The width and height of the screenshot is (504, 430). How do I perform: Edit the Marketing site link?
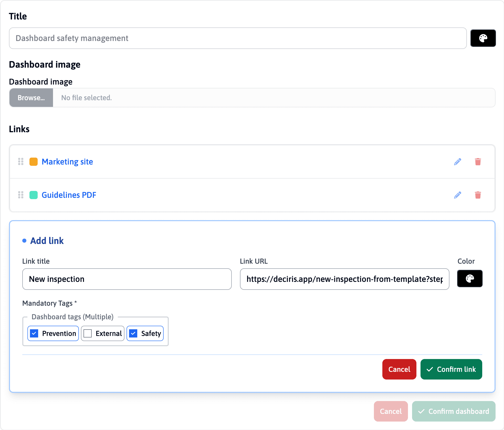point(458,162)
